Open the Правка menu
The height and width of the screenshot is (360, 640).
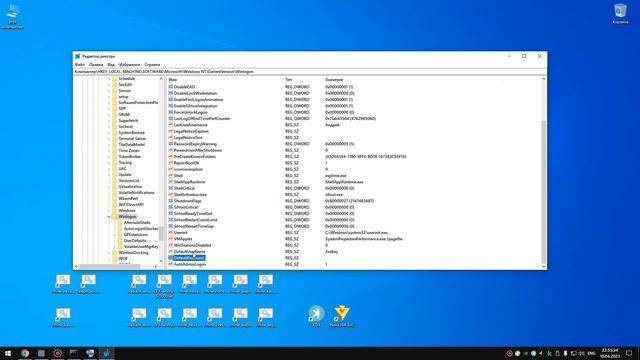(96, 64)
